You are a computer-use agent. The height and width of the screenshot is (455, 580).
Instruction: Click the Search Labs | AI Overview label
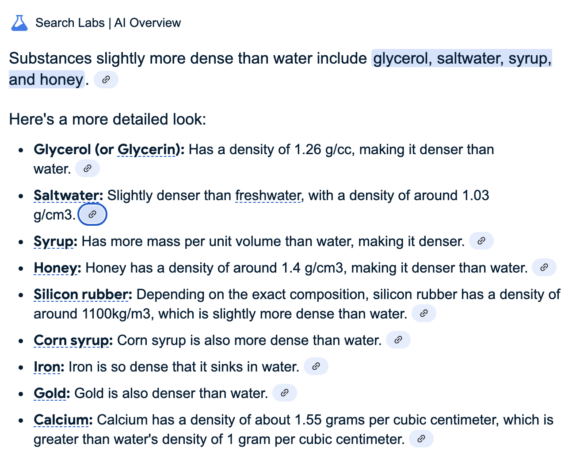[108, 23]
